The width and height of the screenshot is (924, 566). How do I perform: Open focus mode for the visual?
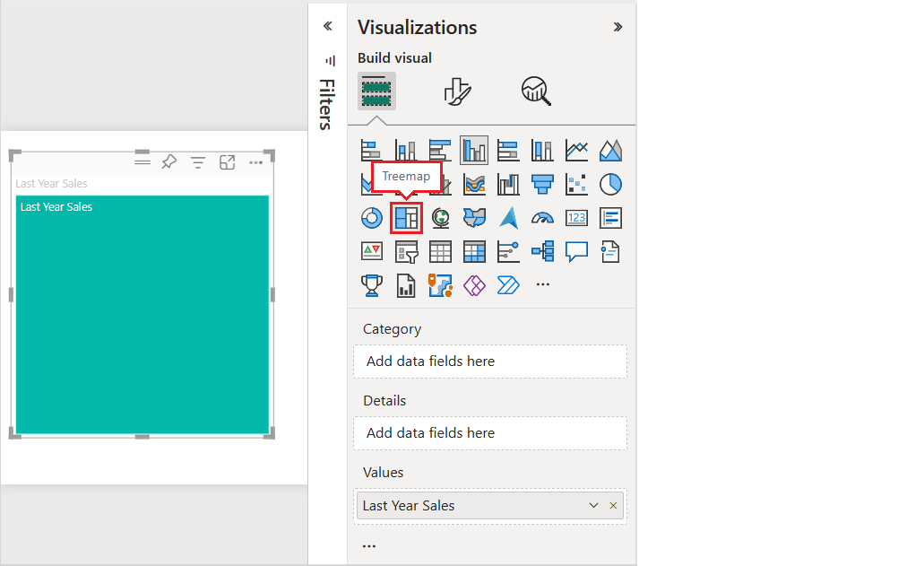pyautogui.click(x=228, y=161)
